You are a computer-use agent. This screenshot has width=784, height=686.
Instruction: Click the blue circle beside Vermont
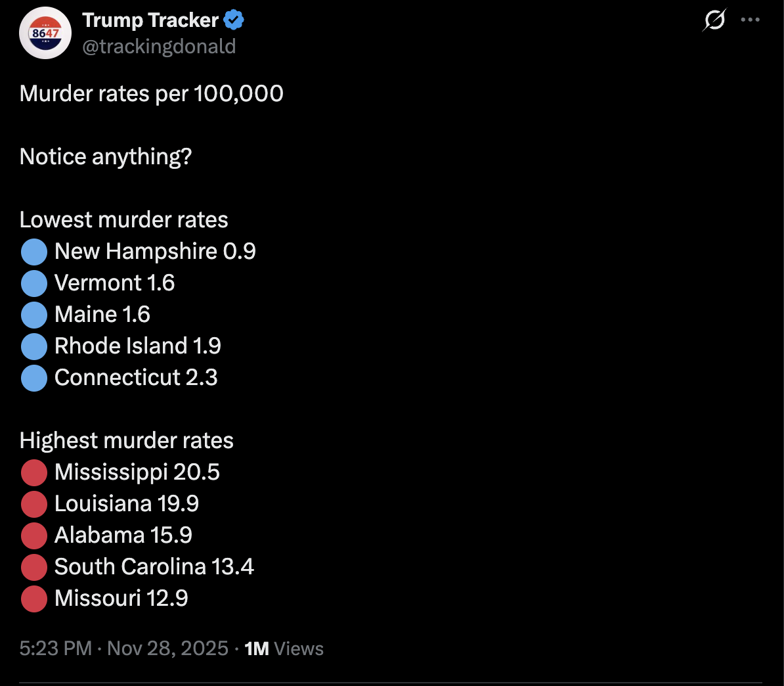click(34, 283)
